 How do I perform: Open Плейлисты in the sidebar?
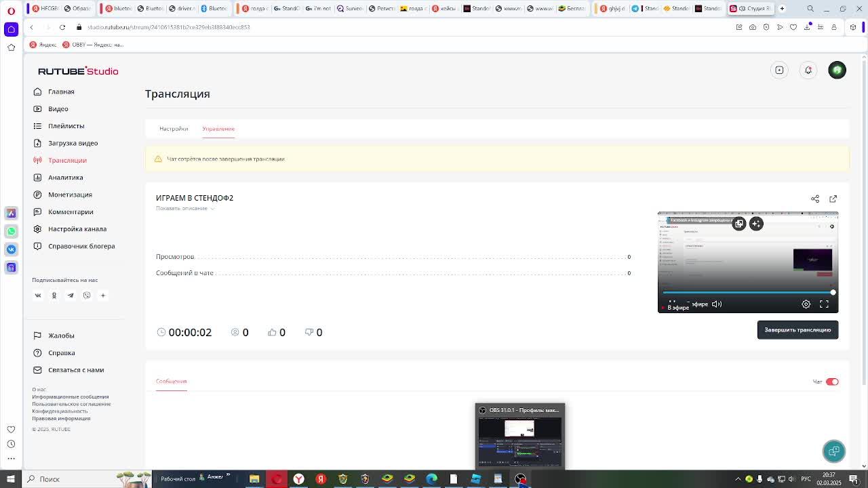tap(66, 126)
